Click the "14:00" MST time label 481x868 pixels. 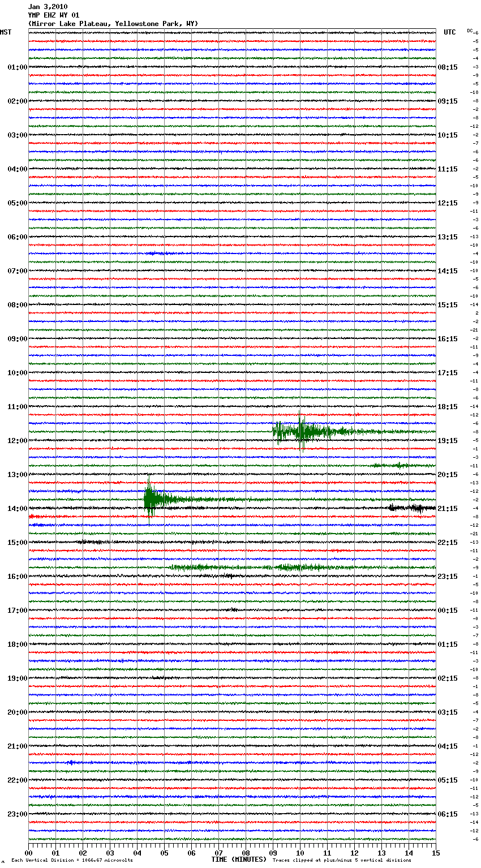(x=18, y=509)
